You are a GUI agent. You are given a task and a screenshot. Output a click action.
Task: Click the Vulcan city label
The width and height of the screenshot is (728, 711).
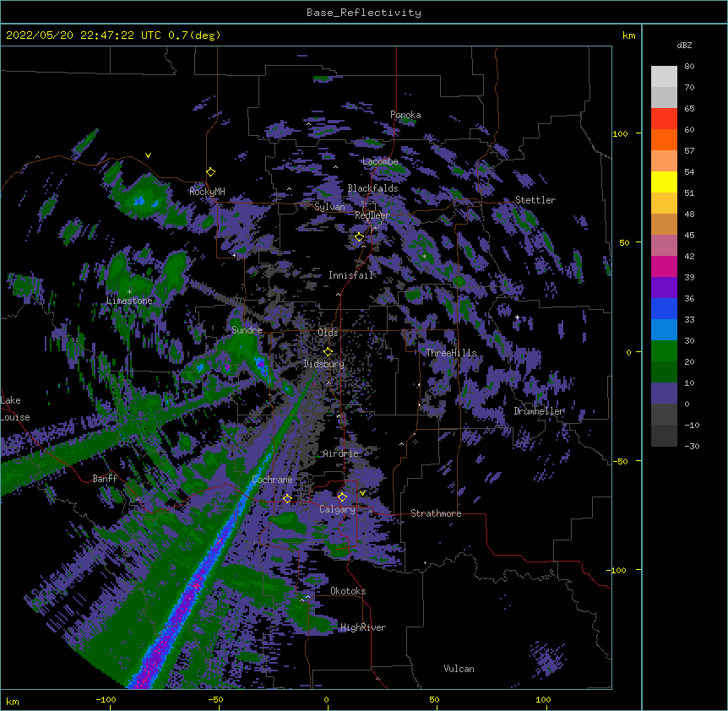(459, 669)
